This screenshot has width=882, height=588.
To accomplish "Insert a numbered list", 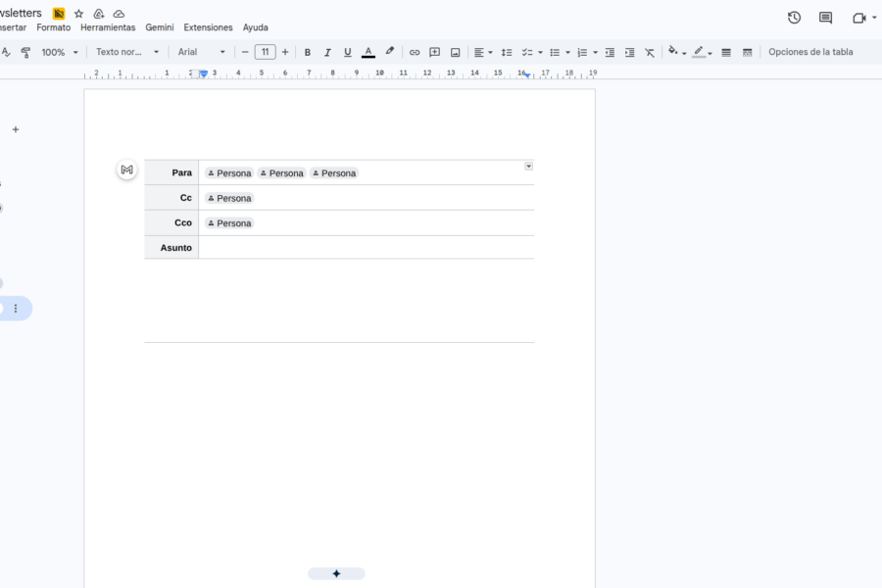I will pyautogui.click(x=582, y=52).
